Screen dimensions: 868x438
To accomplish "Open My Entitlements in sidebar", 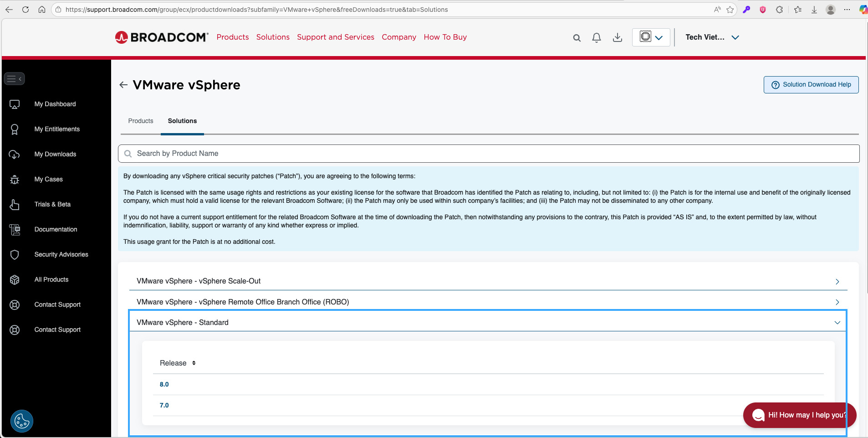I will pyautogui.click(x=57, y=129).
